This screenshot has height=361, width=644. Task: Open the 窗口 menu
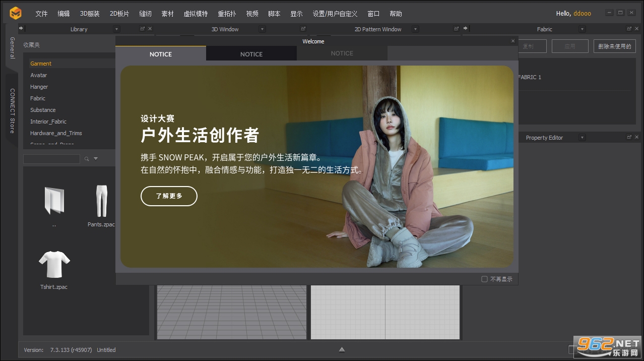pyautogui.click(x=373, y=14)
